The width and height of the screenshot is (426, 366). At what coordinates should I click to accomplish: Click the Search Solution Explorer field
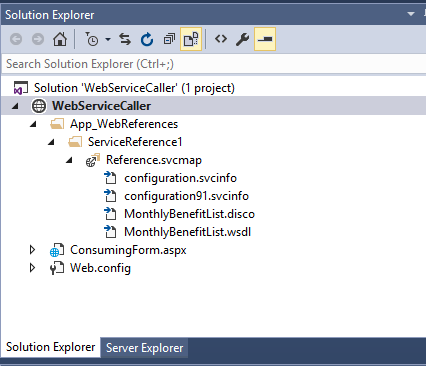click(x=213, y=64)
